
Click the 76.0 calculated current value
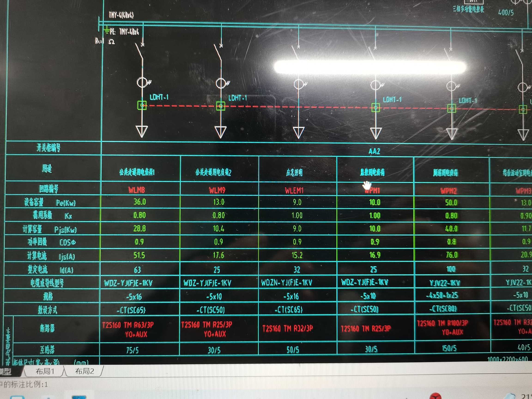(x=452, y=255)
